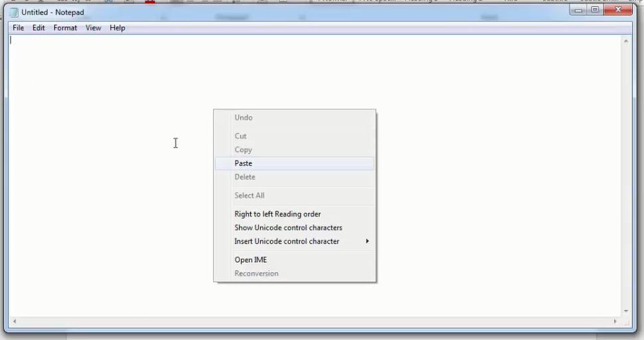Open the File menu
This screenshot has width=644, height=340.
pos(18,28)
